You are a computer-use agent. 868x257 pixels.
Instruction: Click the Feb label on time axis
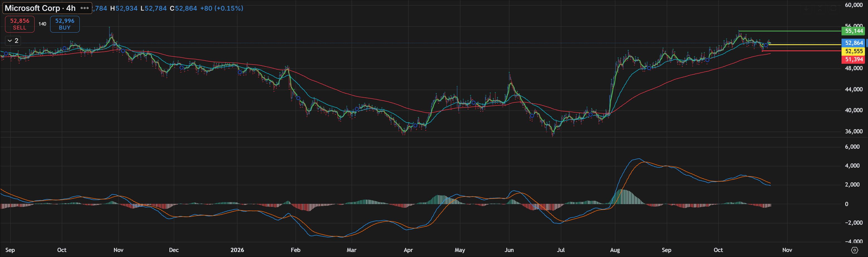(x=296, y=250)
